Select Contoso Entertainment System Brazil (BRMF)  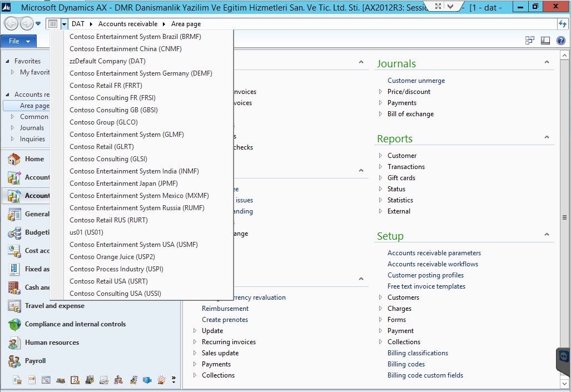(135, 37)
